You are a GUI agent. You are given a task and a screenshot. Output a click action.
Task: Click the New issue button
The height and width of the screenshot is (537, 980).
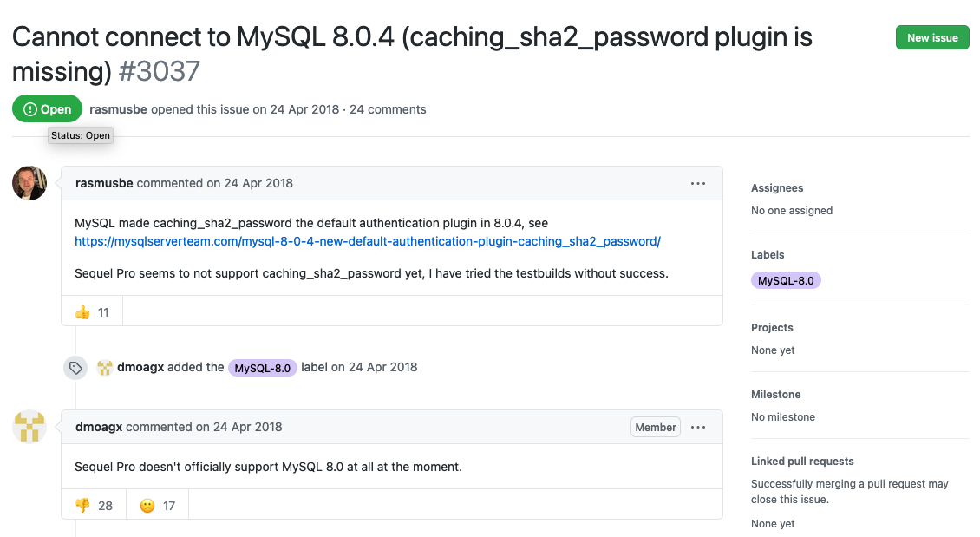[x=932, y=37]
